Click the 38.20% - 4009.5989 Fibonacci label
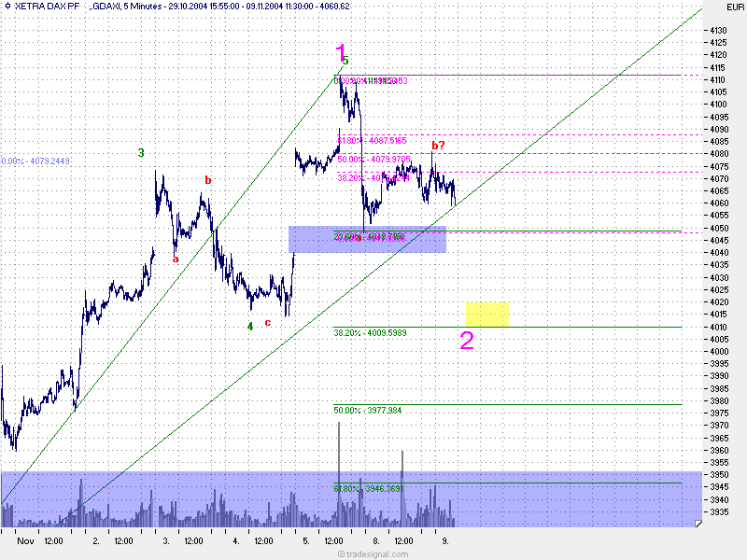The width and height of the screenshot is (747, 560). click(370, 333)
